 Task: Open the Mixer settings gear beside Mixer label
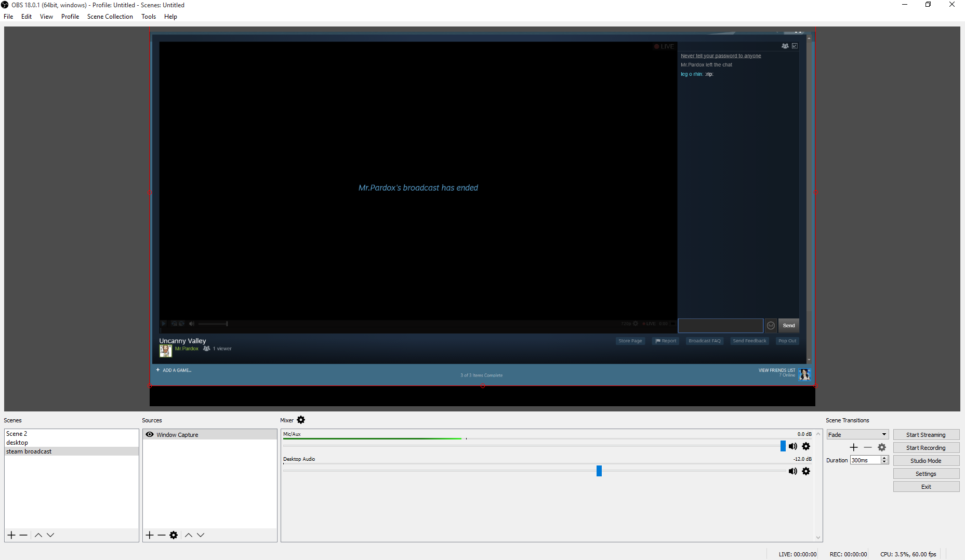[x=301, y=420]
